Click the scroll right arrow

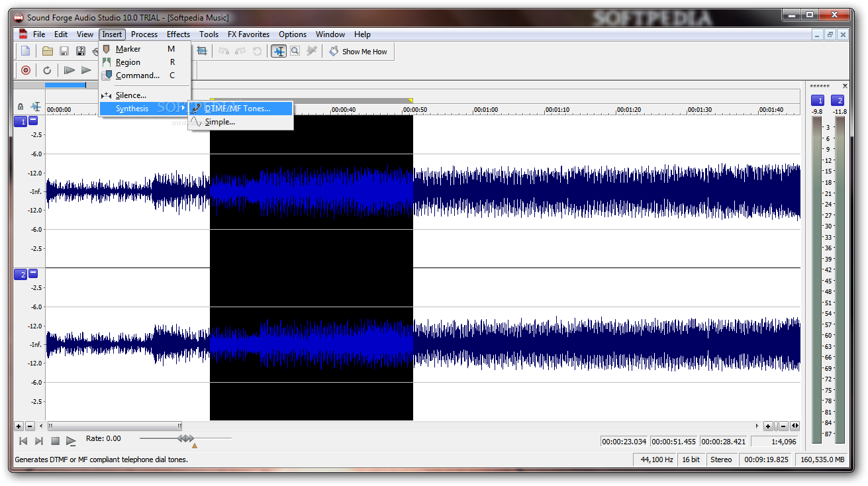[757, 426]
